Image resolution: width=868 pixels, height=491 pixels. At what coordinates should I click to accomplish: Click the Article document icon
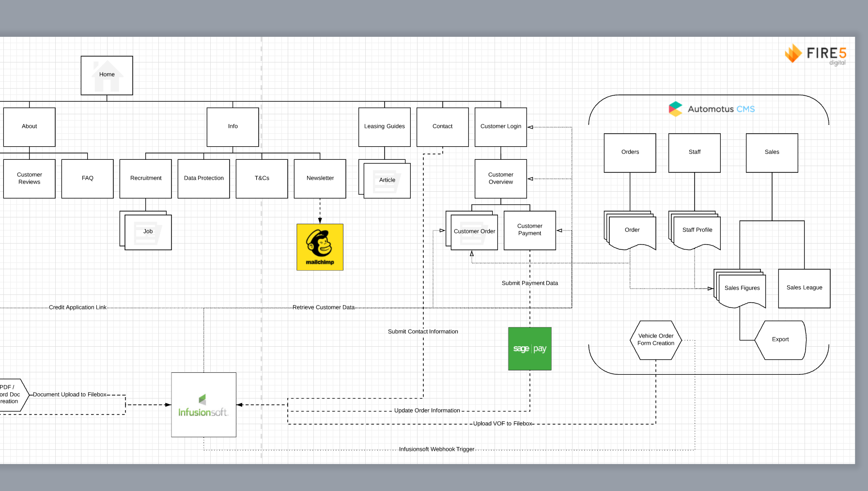(x=386, y=180)
